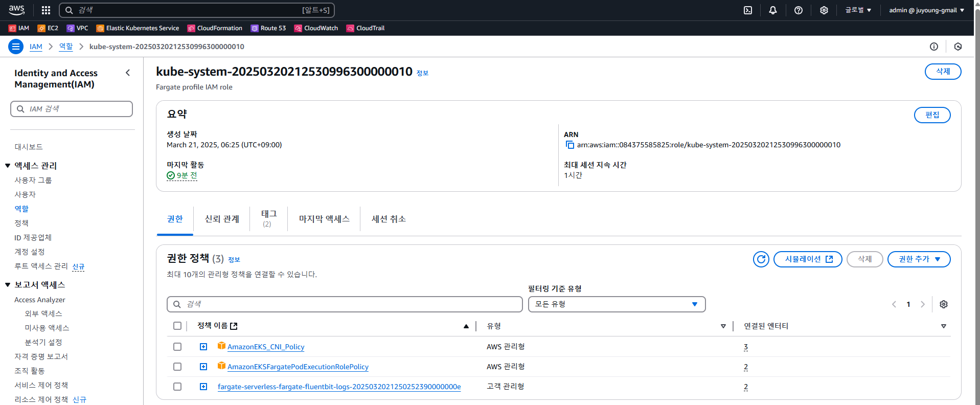The width and height of the screenshot is (980, 405).
Task: Open AmazonEKSFargatePodExecutionRolePolicy link
Action: [298, 367]
